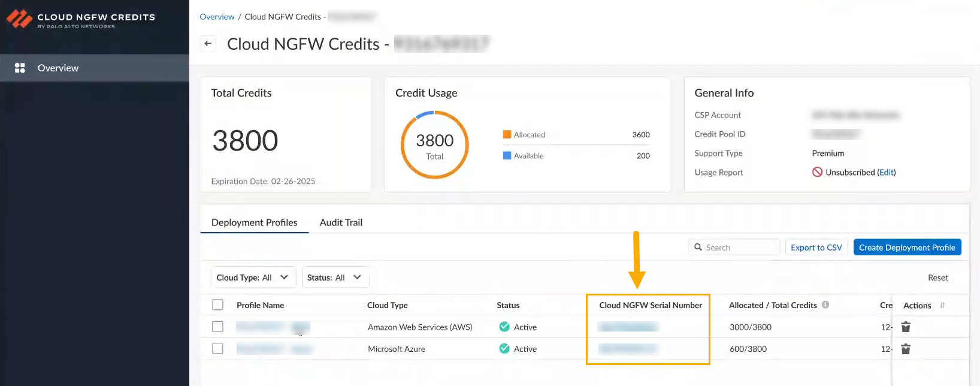Switch to the Audit Trail tab

tap(341, 222)
